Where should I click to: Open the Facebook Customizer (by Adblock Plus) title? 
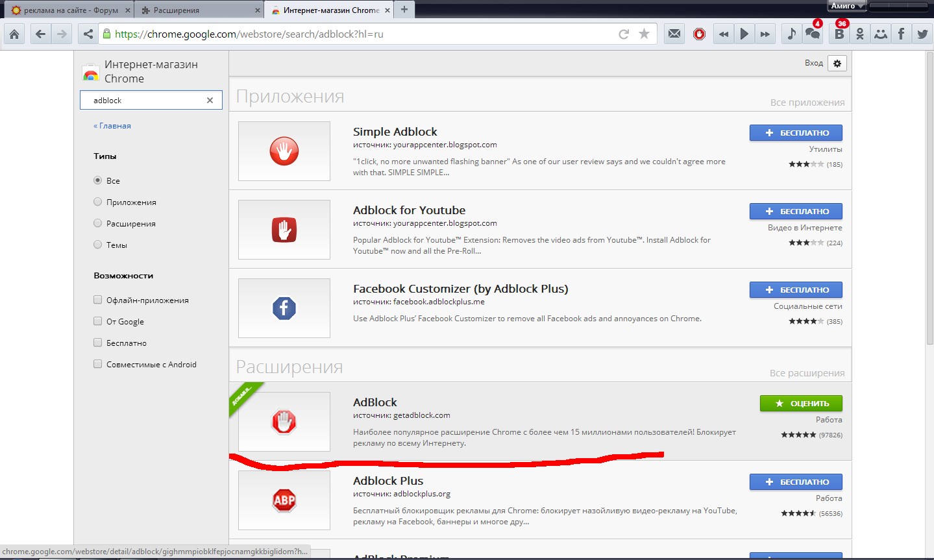(x=461, y=289)
